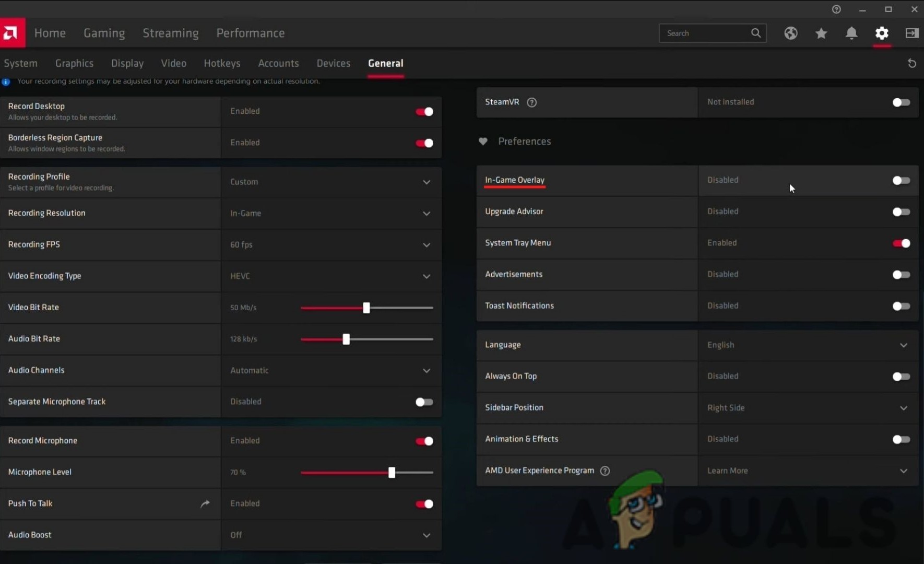Turn off System Tray Menu
The image size is (924, 564).
click(900, 243)
